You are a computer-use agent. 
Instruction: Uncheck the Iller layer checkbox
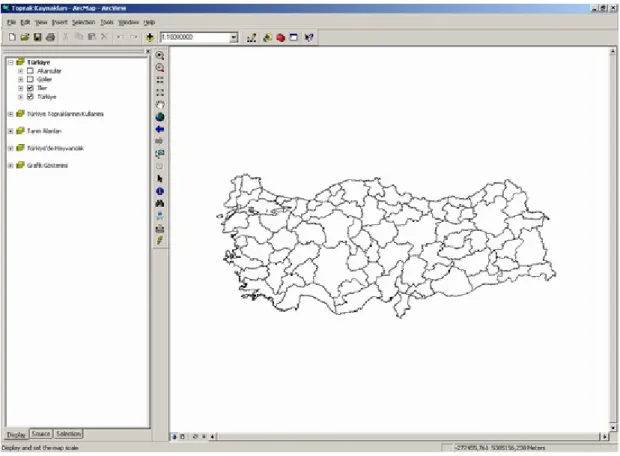tap(30, 88)
